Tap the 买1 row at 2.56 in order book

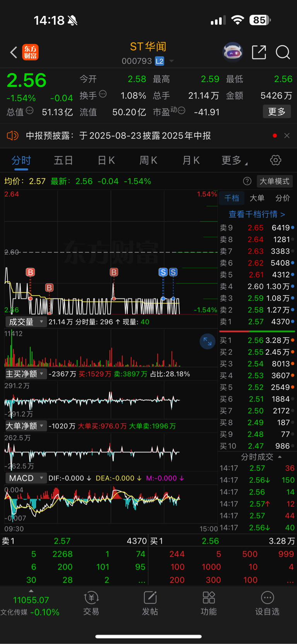click(x=257, y=340)
